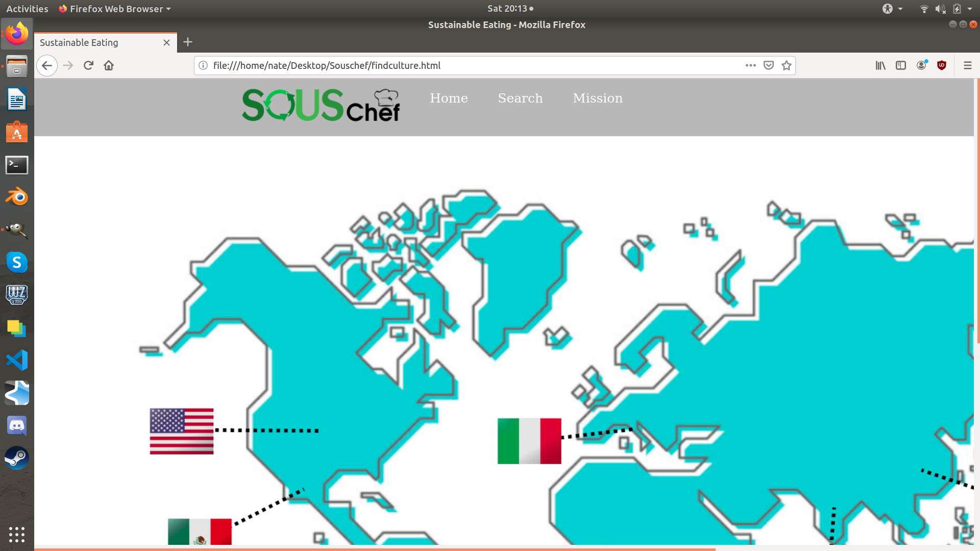Viewport: 980px width, 551px height.
Task: Save page to Pocket
Action: point(769,65)
